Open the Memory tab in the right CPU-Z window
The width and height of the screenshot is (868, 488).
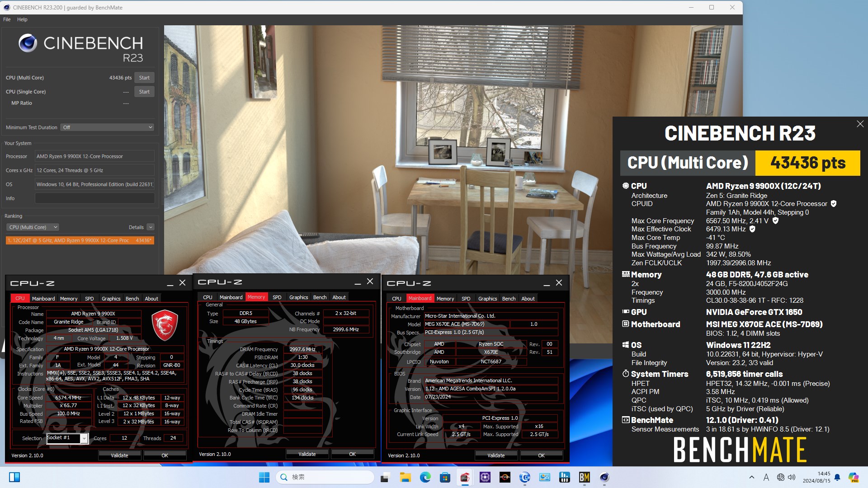click(x=445, y=299)
